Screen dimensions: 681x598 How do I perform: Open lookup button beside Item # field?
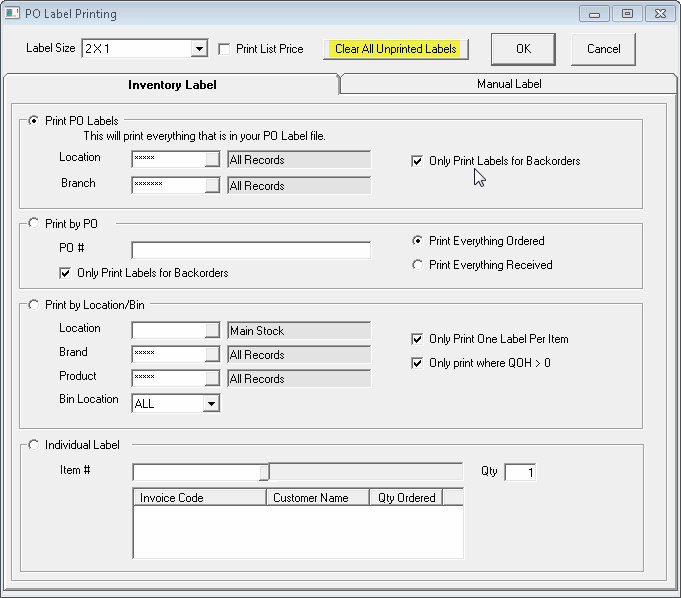264,472
